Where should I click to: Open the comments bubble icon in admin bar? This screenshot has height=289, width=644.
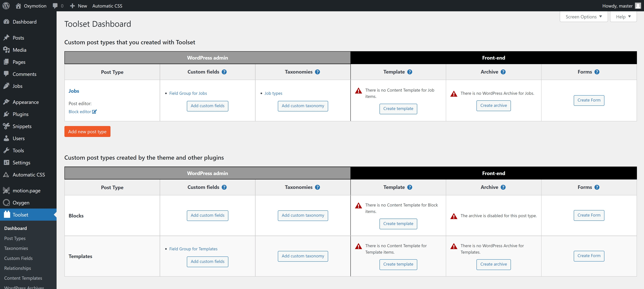[x=55, y=6]
